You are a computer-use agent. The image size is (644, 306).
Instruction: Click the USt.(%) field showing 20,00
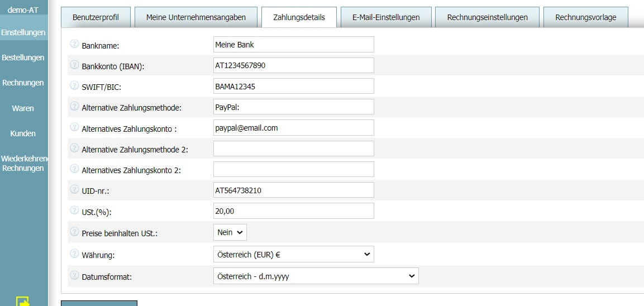point(294,211)
